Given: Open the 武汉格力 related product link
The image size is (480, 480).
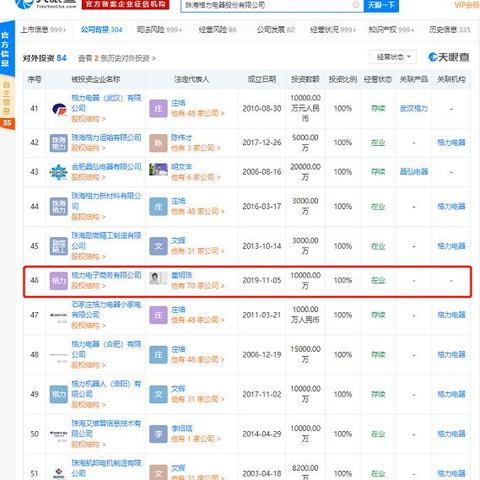Looking at the screenshot, I should coord(414,109).
